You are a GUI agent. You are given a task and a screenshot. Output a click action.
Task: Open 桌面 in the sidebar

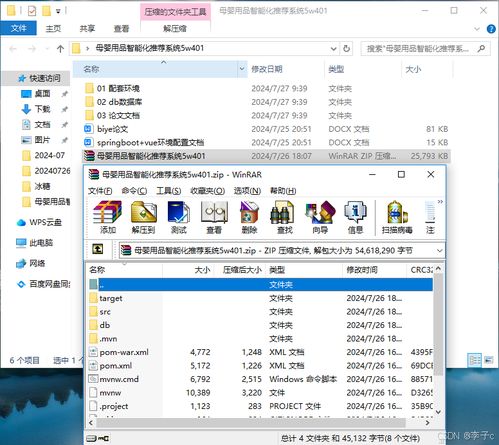point(42,94)
